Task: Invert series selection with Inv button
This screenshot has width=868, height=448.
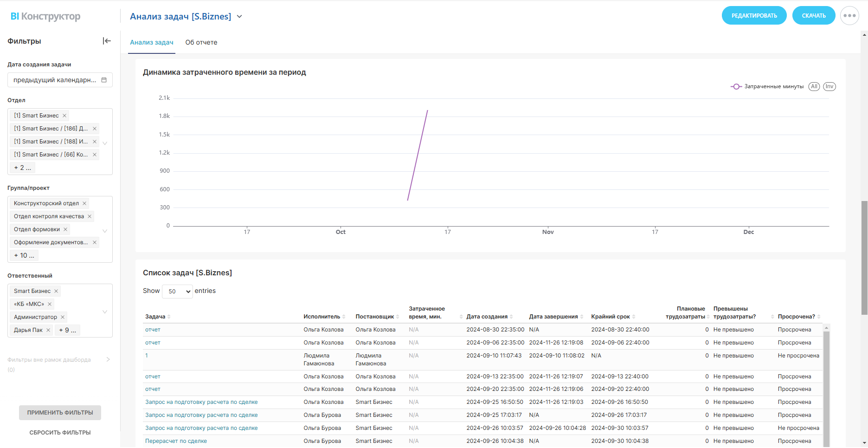Action: (x=829, y=86)
